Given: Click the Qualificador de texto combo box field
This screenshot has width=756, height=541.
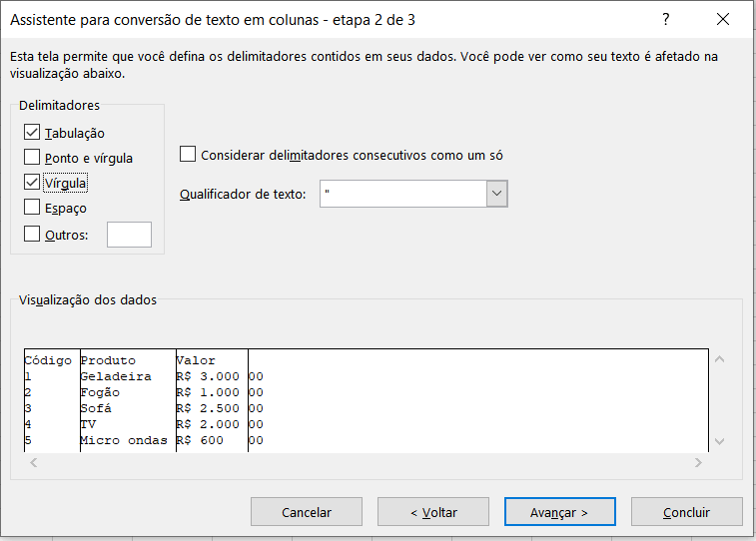Looking at the screenshot, I should [402, 194].
